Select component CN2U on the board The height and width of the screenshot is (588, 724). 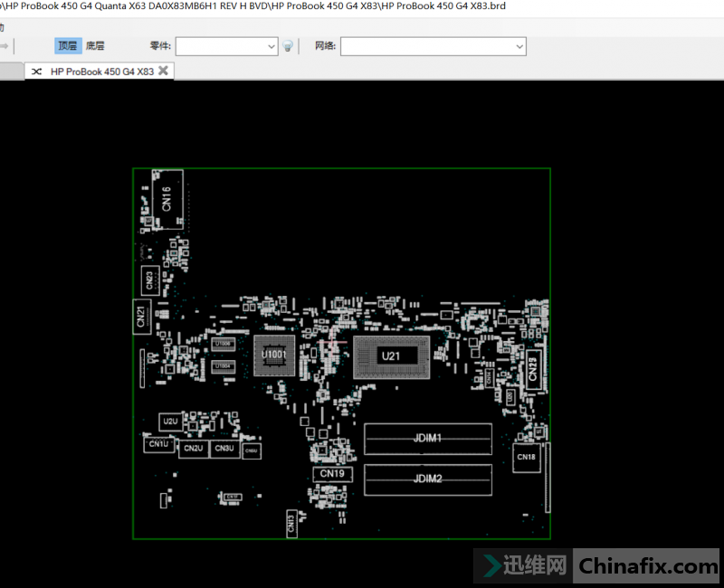pos(192,449)
